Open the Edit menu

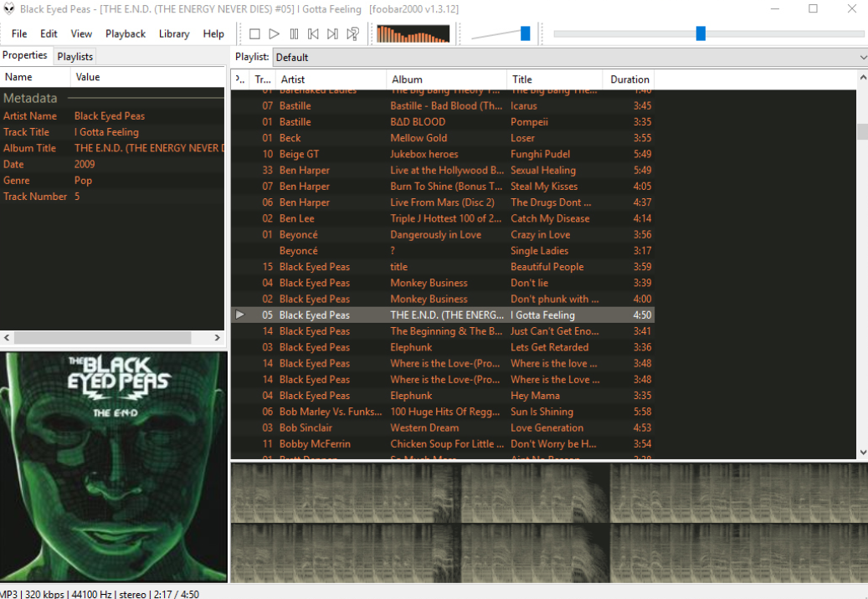(49, 33)
